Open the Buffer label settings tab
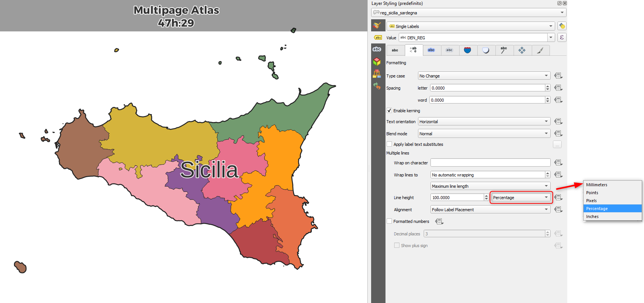 click(x=431, y=50)
